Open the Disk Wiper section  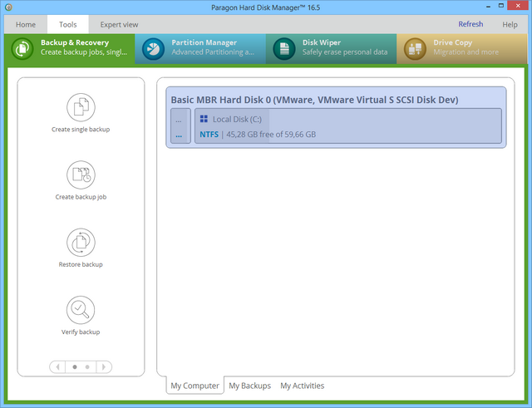[331, 47]
